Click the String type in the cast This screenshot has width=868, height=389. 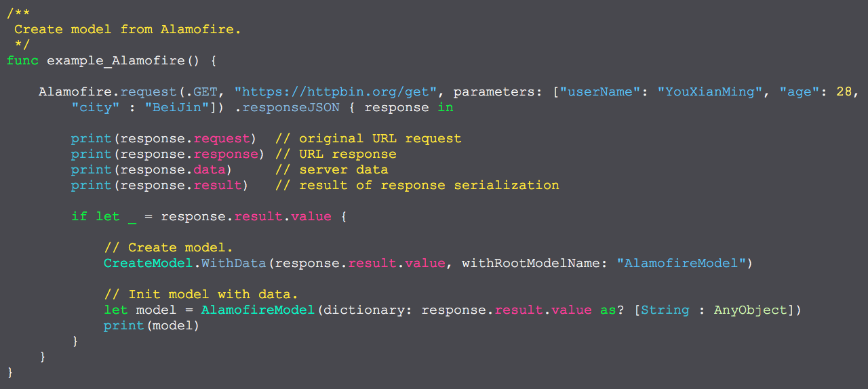(x=665, y=310)
